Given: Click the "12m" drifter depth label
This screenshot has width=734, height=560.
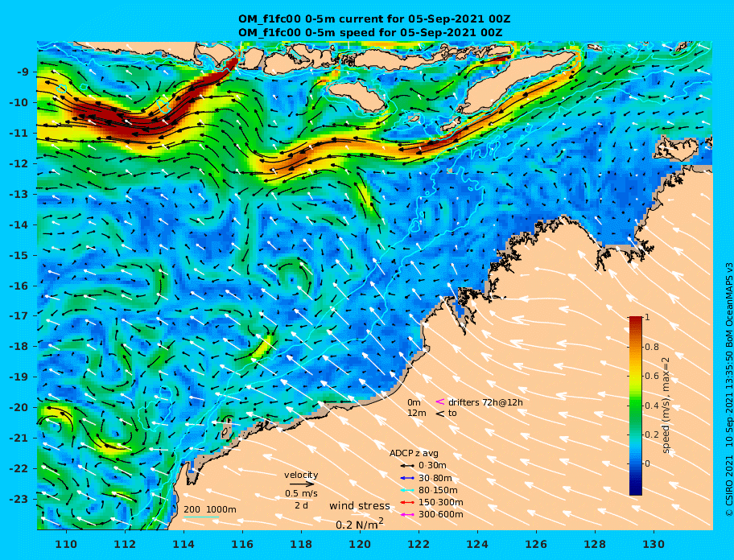Looking at the screenshot, I should point(417,413).
